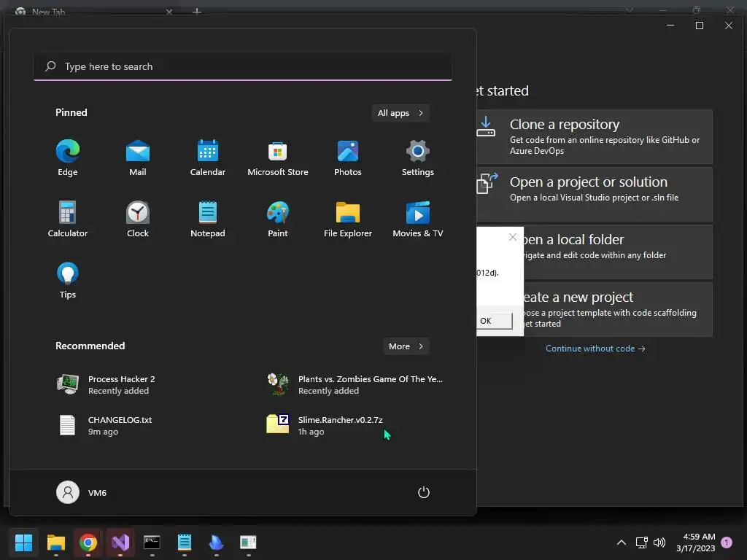Open Plants vs. Zombies recommended item
The height and width of the screenshot is (560, 747).
coord(355,385)
